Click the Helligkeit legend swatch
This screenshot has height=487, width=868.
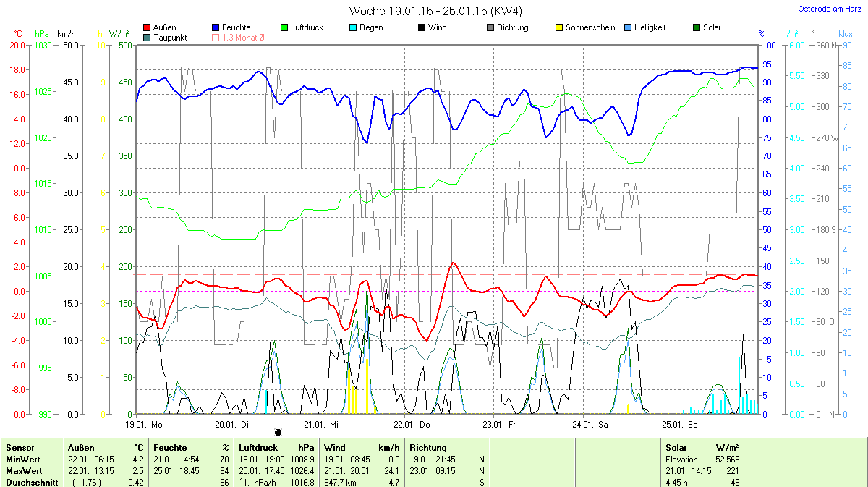(626, 27)
